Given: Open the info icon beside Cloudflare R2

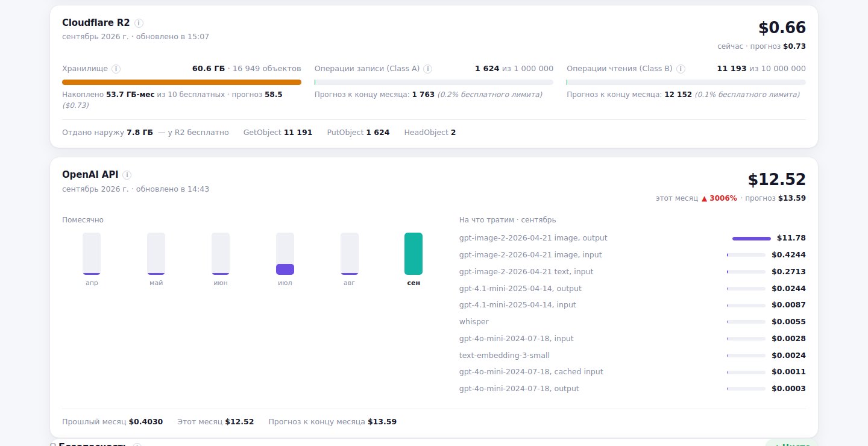Looking at the screenshot, I should (x=139, y=23).
